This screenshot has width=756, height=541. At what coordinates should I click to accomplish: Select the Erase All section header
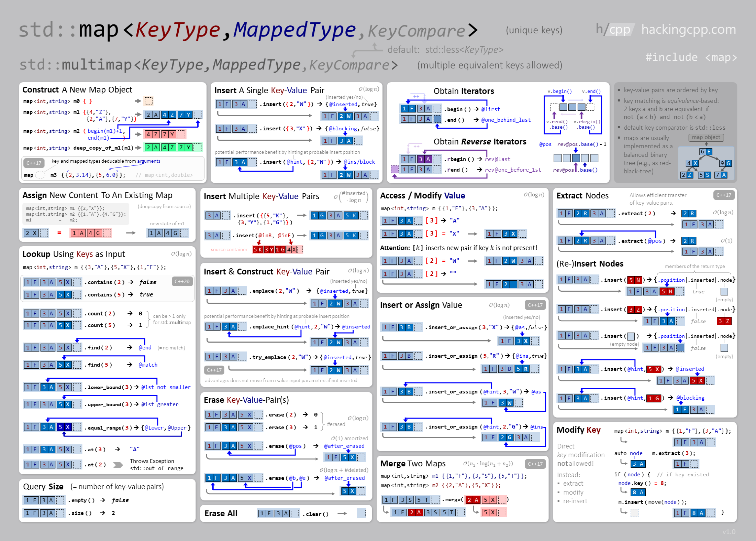[221, 513]
